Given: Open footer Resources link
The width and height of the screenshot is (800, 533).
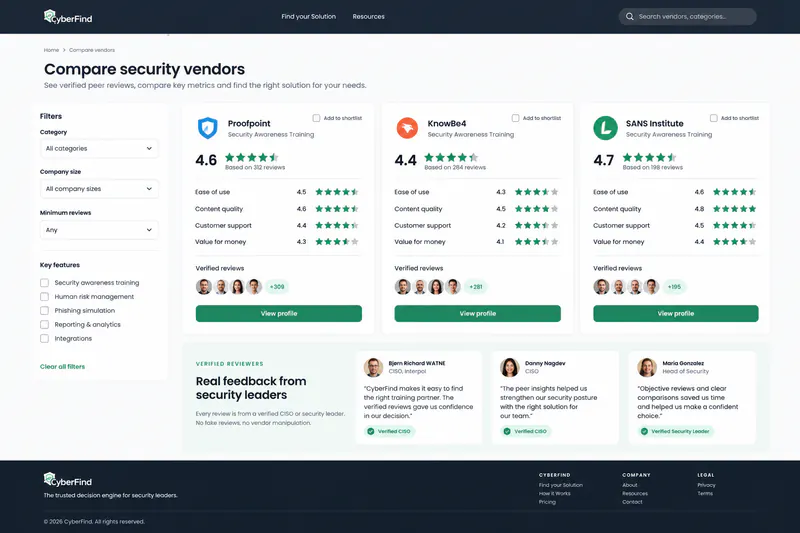Looking at the screenshot, I should click(635, 493).
